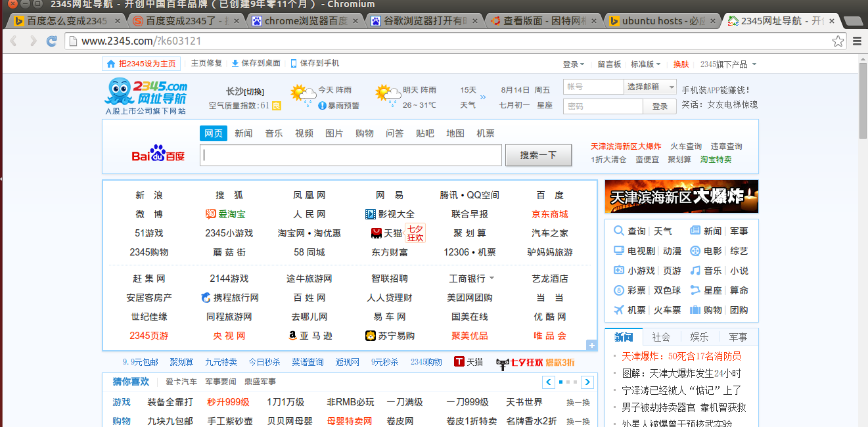Expand the 2345旗下产品 dropdown
The width and height of the screenshot is (868, 427).
point(728,64)
